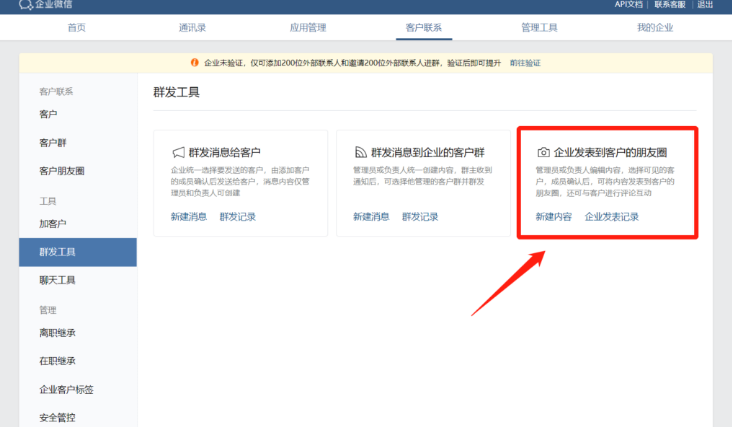Open the 我的企业 tab
This screenshot has width=732, height=427.
654,27
